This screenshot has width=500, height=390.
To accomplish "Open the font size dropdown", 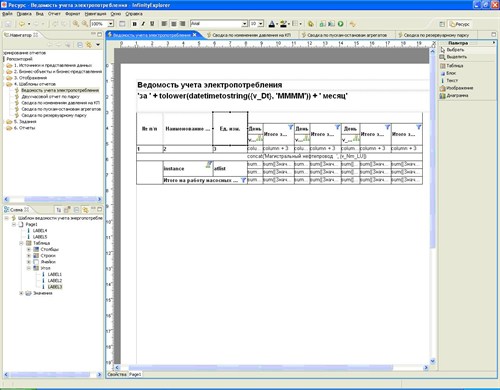I will (261, 24).
